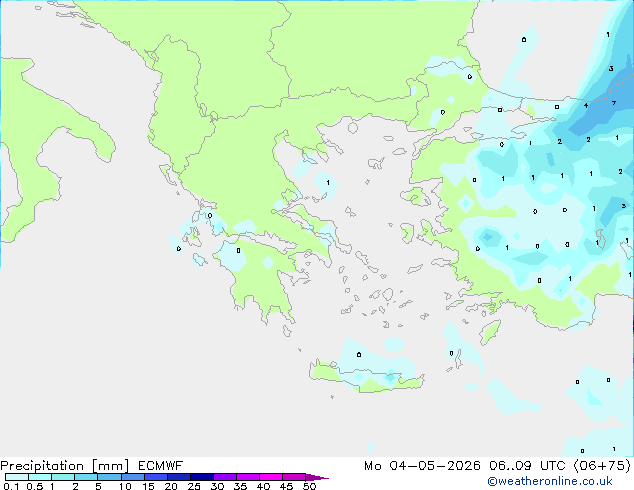Pick the legend swatch between 0.1 and 0.5
Image resolution: width=634 pixels, height=490 pixels.
click(17, 477)
